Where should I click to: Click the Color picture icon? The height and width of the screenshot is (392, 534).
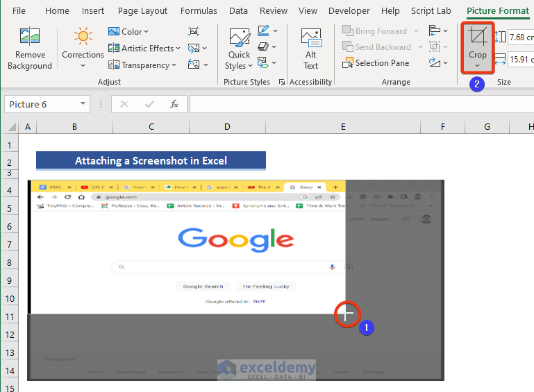coord(113,31)
